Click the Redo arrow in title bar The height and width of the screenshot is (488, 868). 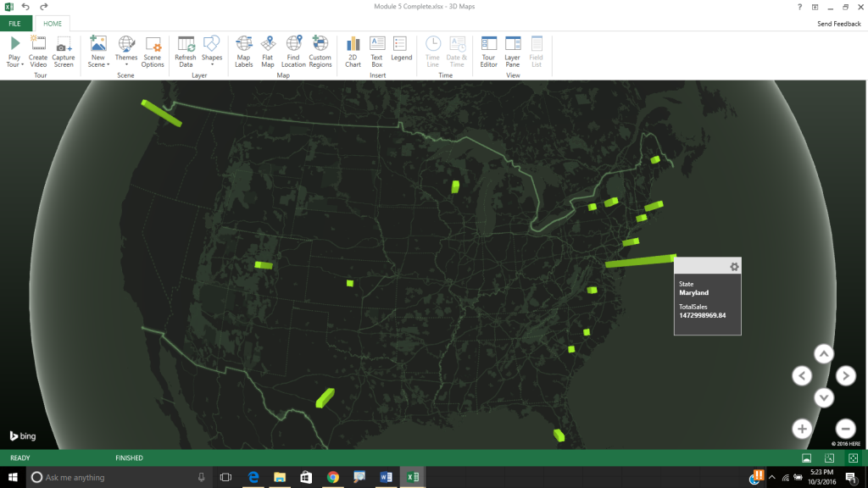point(44,7)
